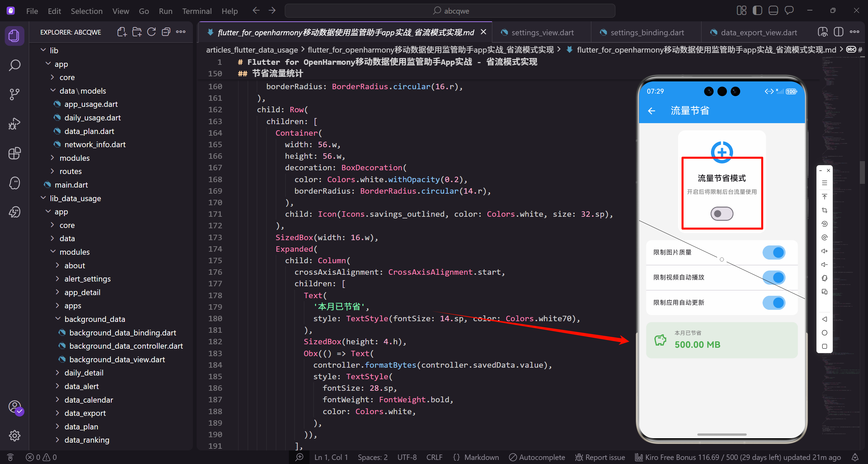Open the Explorer view in activity bar
The width and height of the screenshot is (868, 464).
(14, 36)
